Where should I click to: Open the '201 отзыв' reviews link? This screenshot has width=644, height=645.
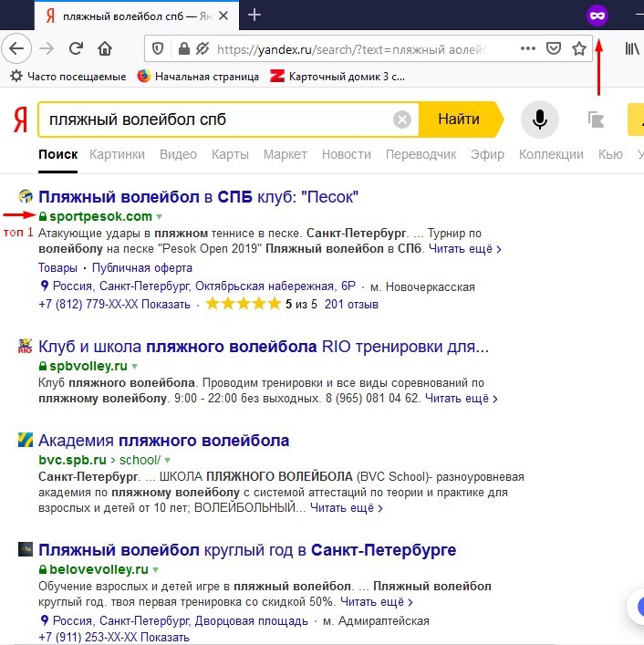point(351,305)
